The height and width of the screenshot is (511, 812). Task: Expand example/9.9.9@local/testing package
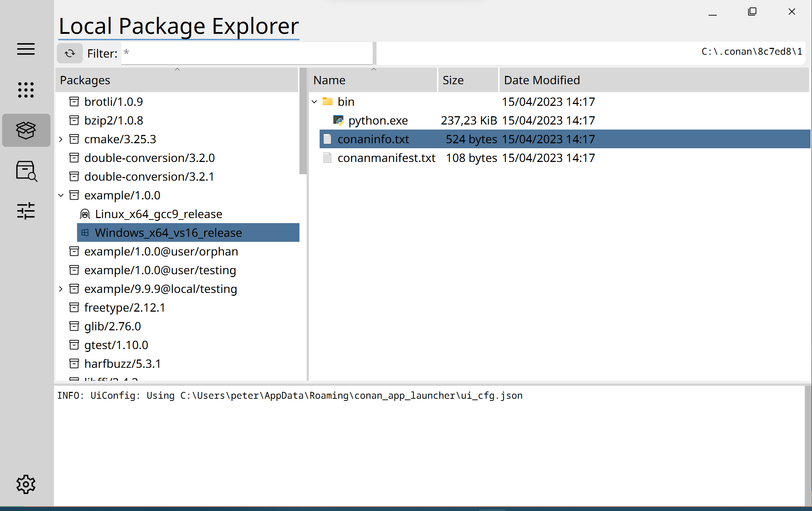[61, 289]
